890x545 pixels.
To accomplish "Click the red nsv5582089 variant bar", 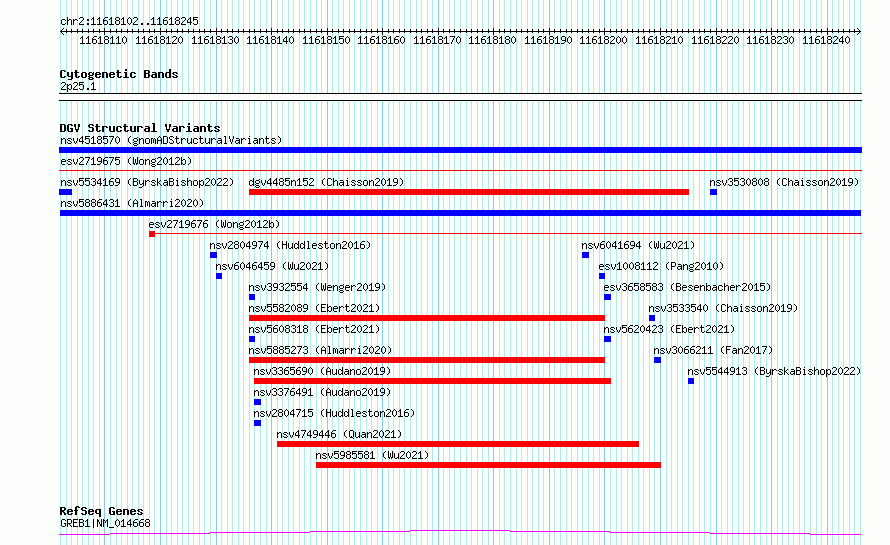I will click(x=427, y=318).
